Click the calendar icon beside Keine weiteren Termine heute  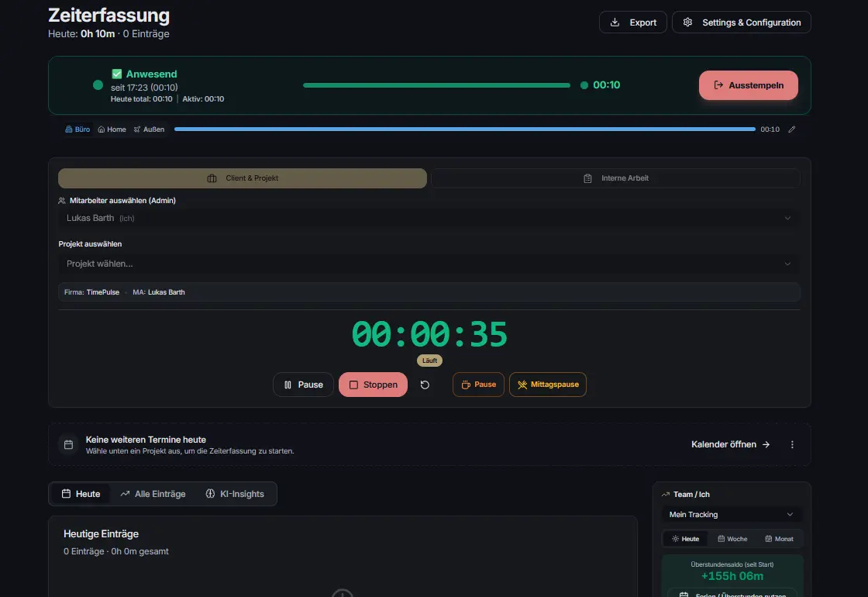click(69, 445)
